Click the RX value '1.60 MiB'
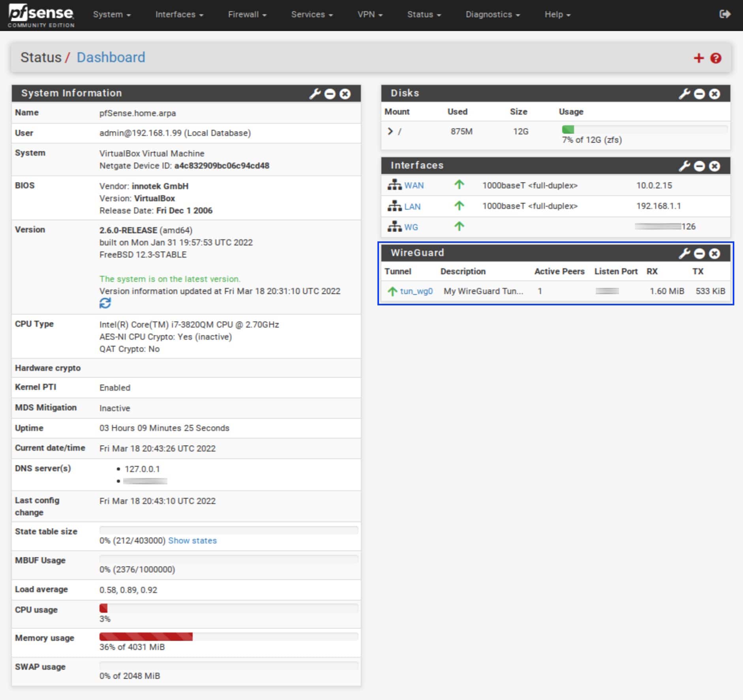Viewport: 743px width, 700px height. 667,291
